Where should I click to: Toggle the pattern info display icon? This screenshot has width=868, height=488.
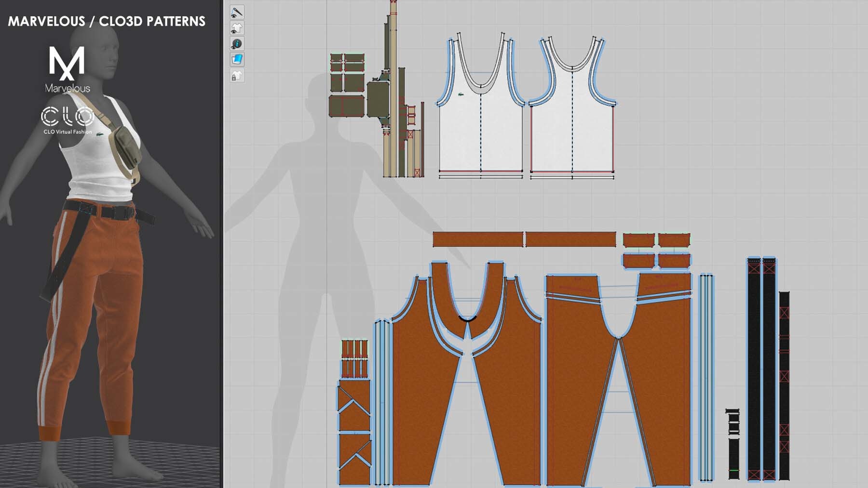[x=237, y=44]
